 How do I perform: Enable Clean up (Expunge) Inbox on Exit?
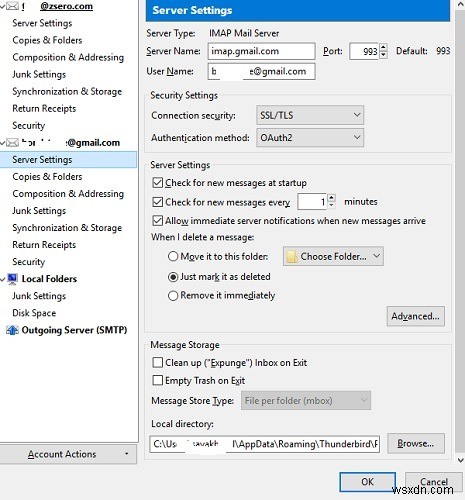point(157,362)
